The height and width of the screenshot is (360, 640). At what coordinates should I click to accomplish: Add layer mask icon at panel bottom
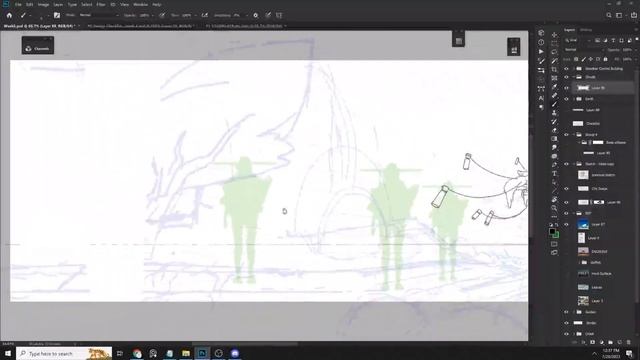[x=593, y=342]
